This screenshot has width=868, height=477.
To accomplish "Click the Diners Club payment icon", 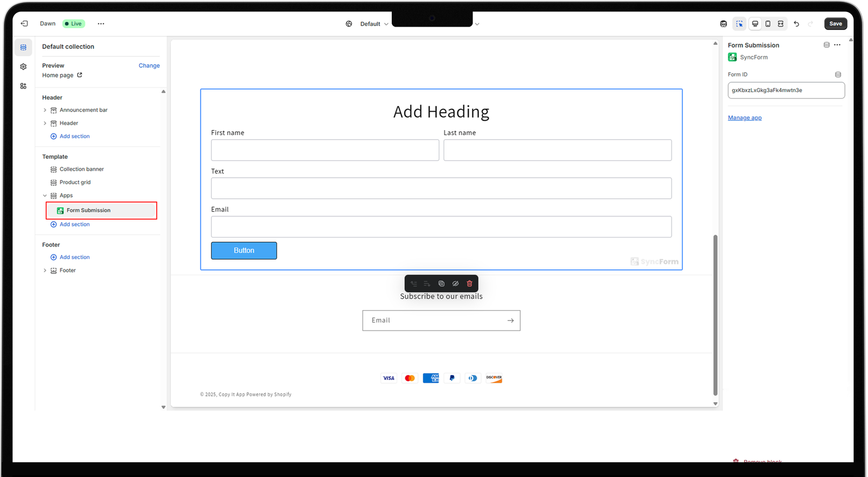I will tap(473, 378).
